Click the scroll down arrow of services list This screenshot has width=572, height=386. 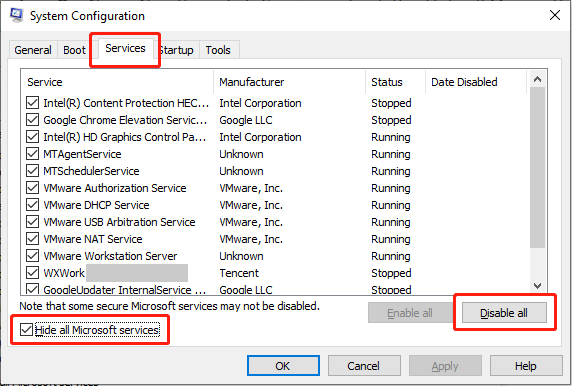click(x=537, y=286)
